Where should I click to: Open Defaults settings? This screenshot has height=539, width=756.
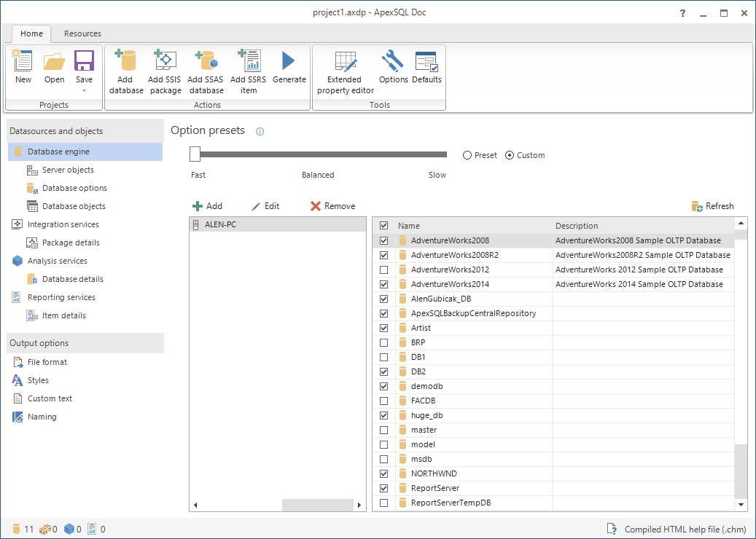pos(426,67)
